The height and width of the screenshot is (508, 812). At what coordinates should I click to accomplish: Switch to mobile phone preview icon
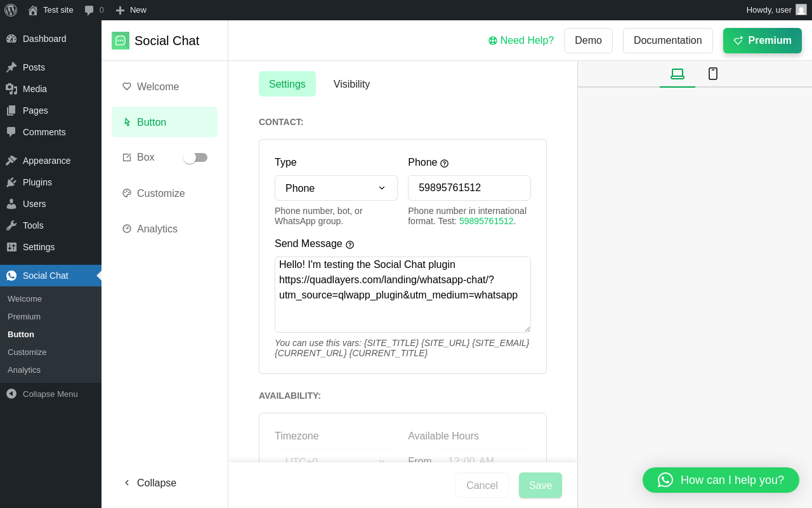tap(713, 74)
